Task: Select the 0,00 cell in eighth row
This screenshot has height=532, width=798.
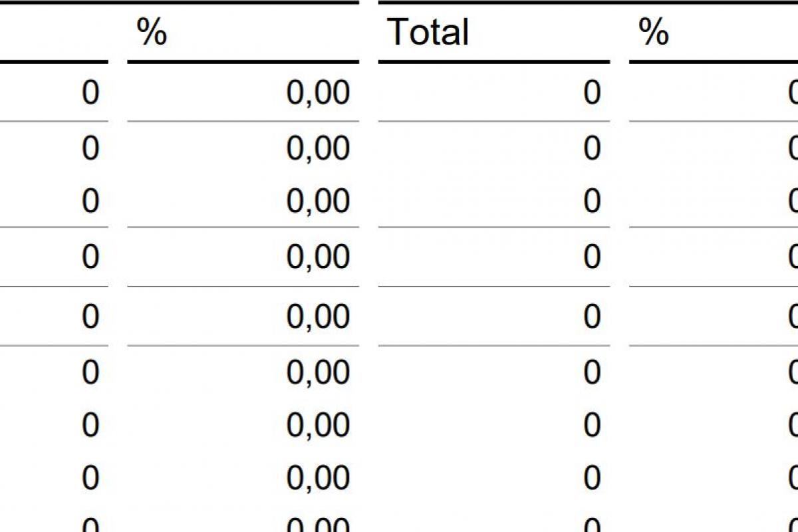Action: [x=318, y=478]
